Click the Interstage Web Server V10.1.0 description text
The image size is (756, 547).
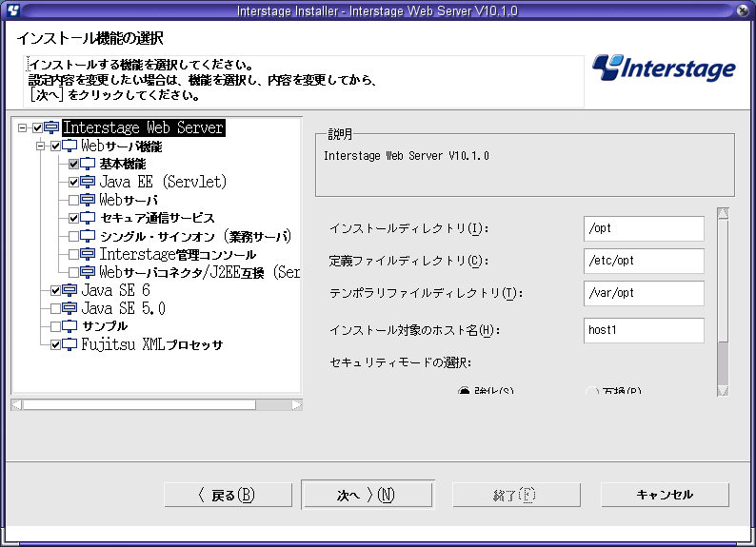pos(407,156)
